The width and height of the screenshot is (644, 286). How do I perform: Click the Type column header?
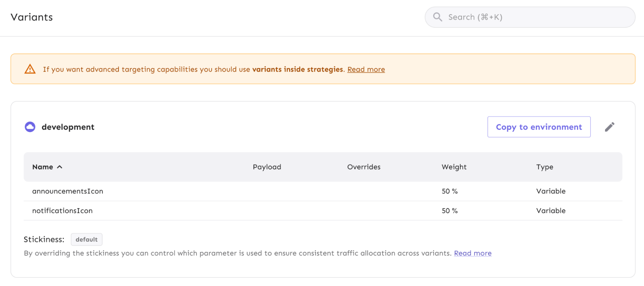[544, 167]
